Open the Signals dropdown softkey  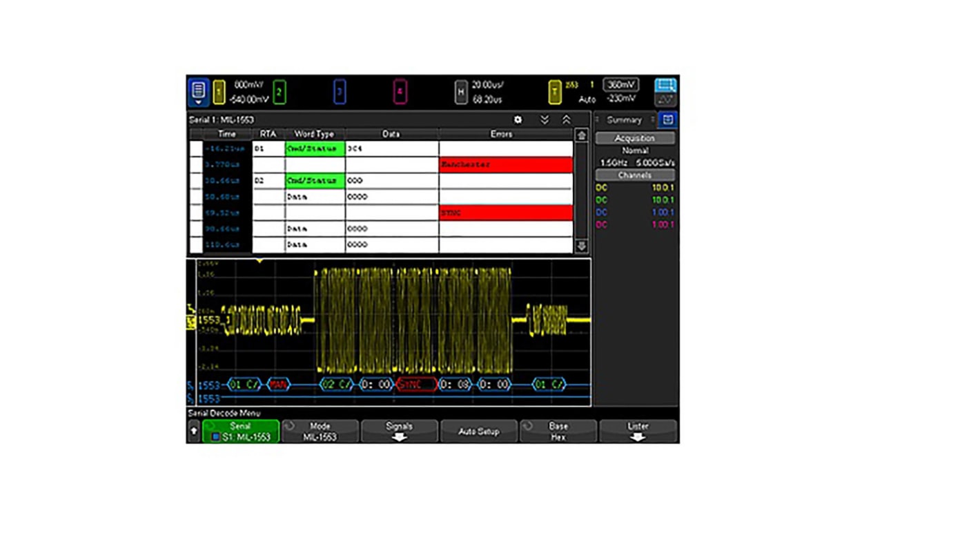pyautogui.click(x=399, y=431)
